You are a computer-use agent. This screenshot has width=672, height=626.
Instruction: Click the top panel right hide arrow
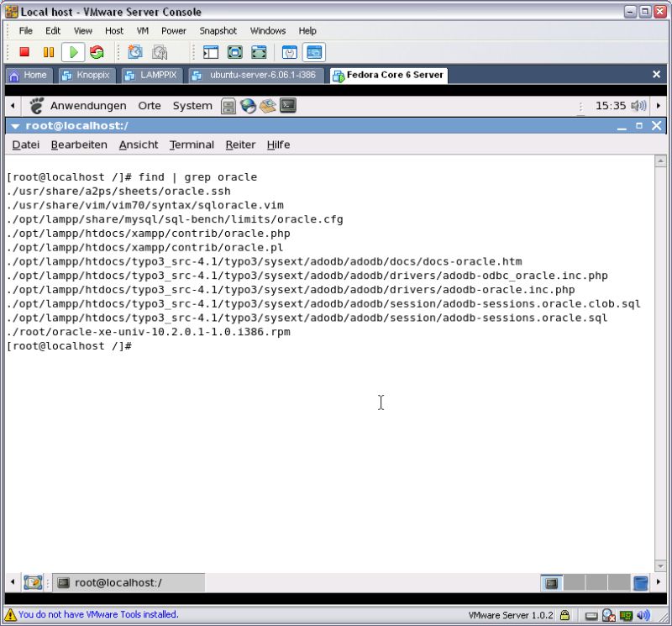659,106
